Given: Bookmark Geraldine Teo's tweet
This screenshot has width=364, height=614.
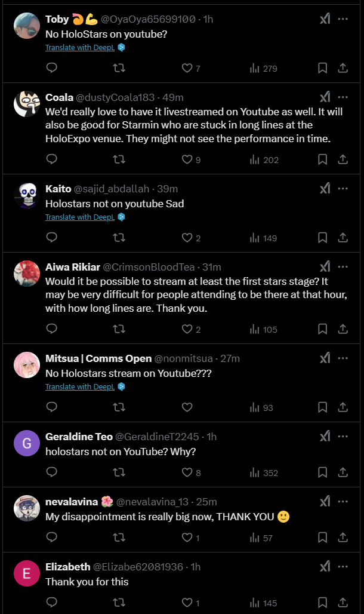Looking at the screenshot, I should [x=322, y=472].
